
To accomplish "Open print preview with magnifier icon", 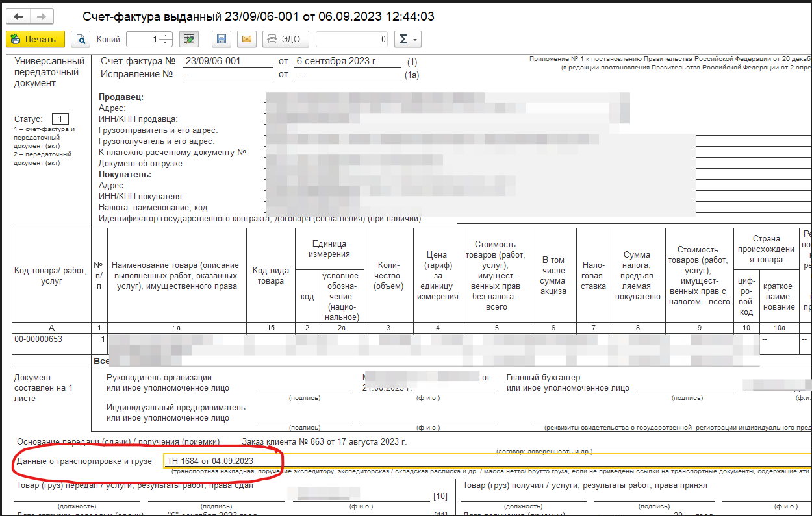I will pyautogui.click(x=81, y=40).
